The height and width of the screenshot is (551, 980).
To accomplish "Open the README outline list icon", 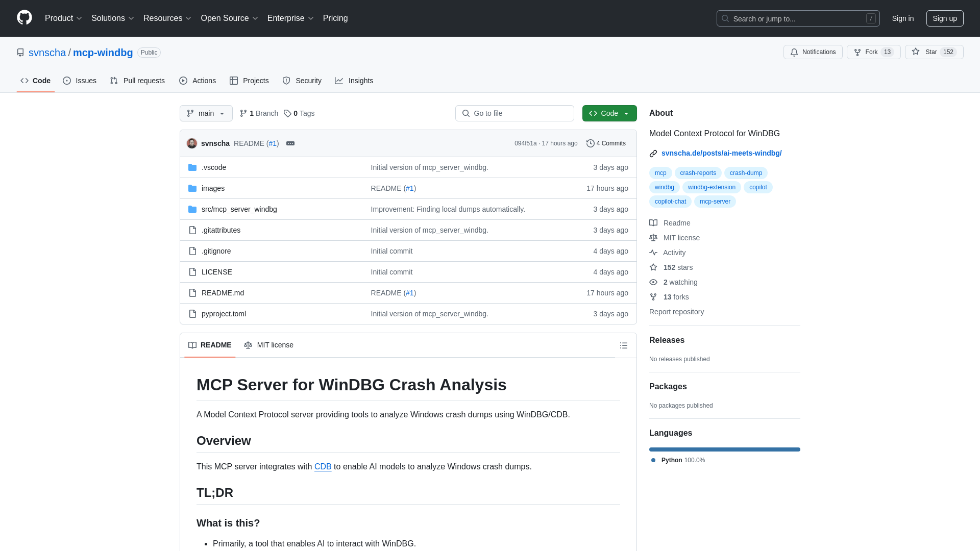I will click(624, 345).
